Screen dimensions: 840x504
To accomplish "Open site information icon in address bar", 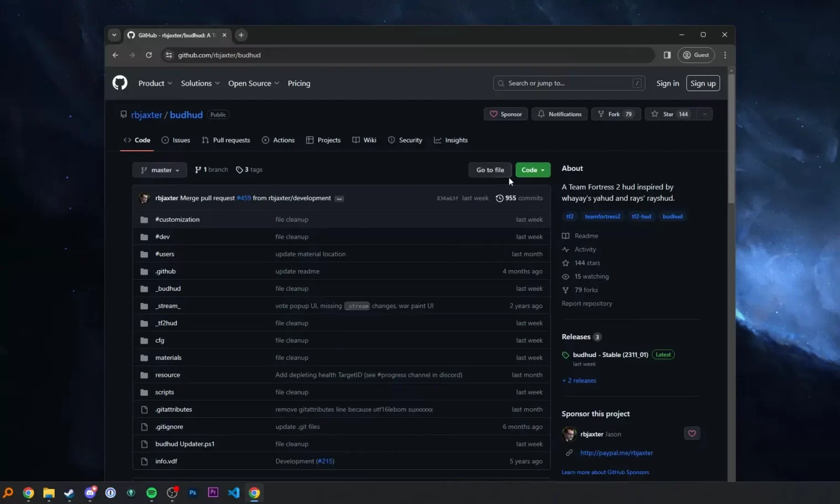I will (169, 55).
